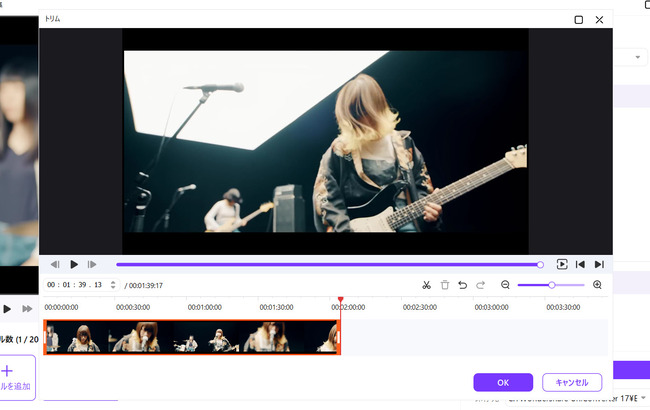
Task: Adjust the timeline zoom slider
Action: [551, 285]
